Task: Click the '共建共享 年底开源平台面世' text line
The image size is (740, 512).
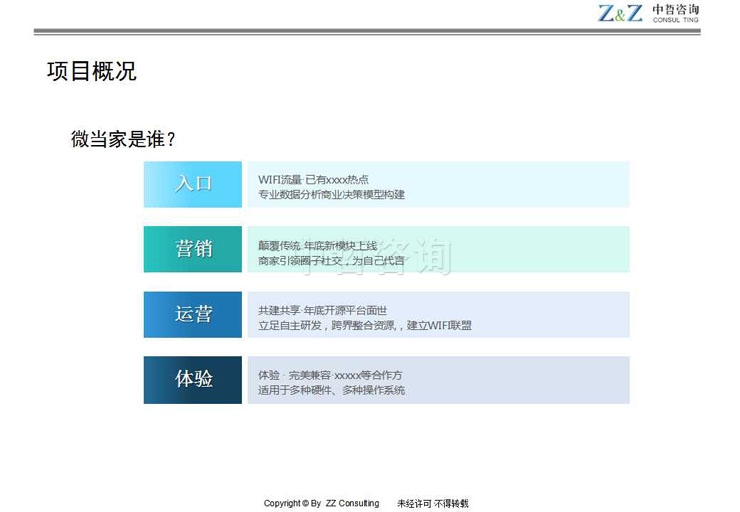Action: (322, 310)
